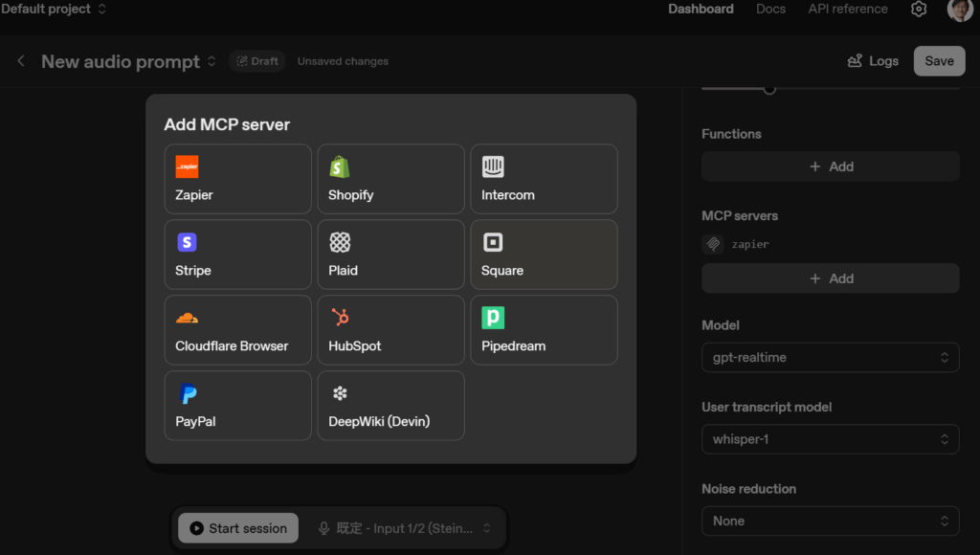
Task: Choose the Intercom server card label
Action: point(507,195)
